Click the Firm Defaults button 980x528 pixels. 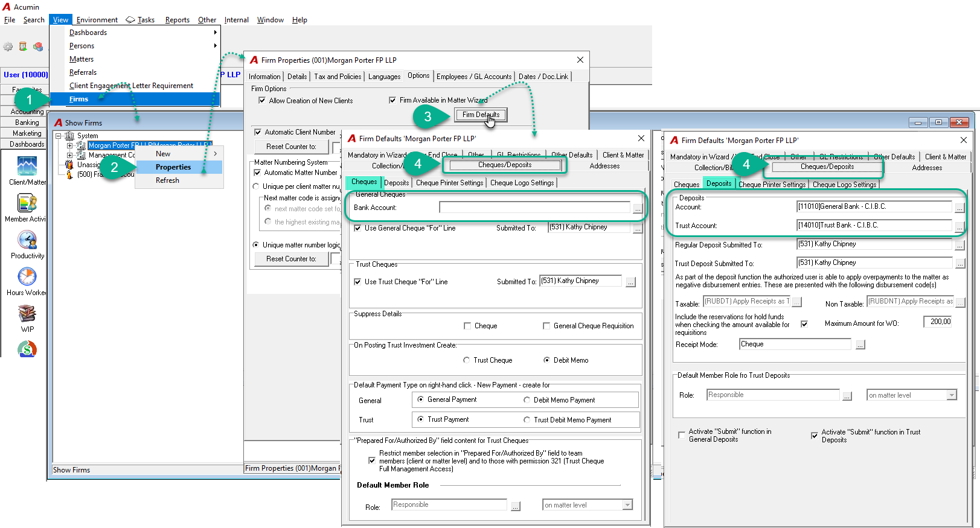[481, 115]
